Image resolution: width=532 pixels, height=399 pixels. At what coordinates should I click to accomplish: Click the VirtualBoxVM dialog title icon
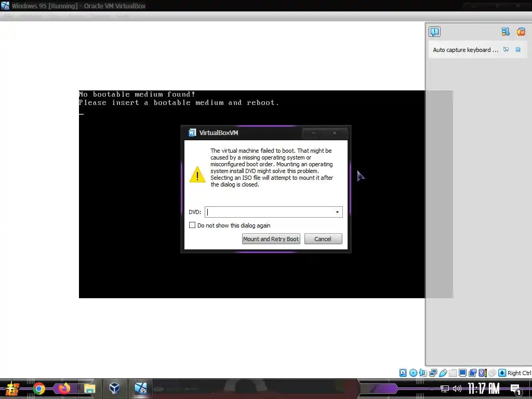pyautogui.click(x=192, y=132)
